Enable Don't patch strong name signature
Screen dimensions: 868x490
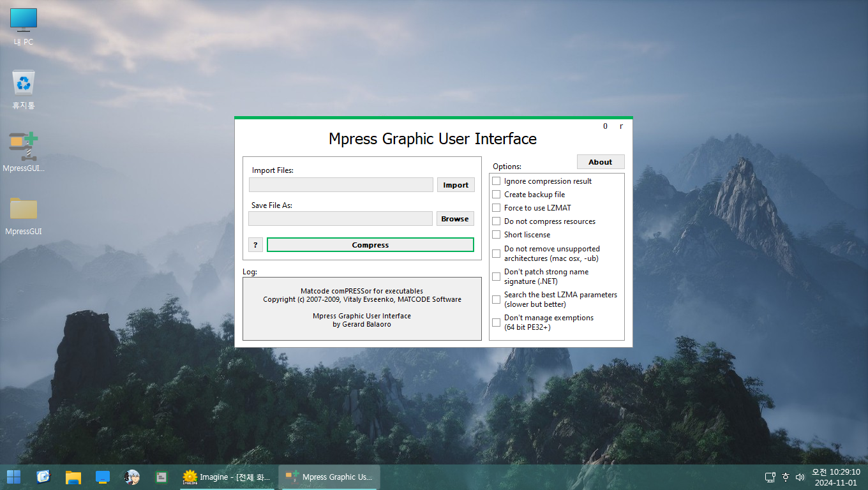496,276
